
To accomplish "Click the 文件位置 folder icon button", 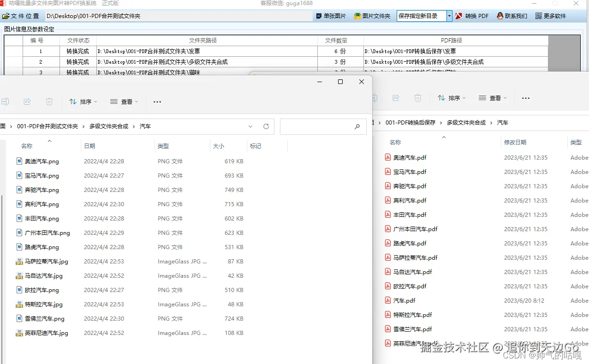I will [20, 16].
